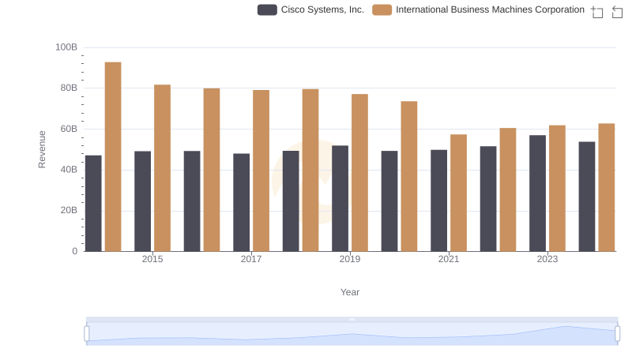Click the 20B y-axis label
Viewport: 632px width, 364px height.
pos(69,211)
